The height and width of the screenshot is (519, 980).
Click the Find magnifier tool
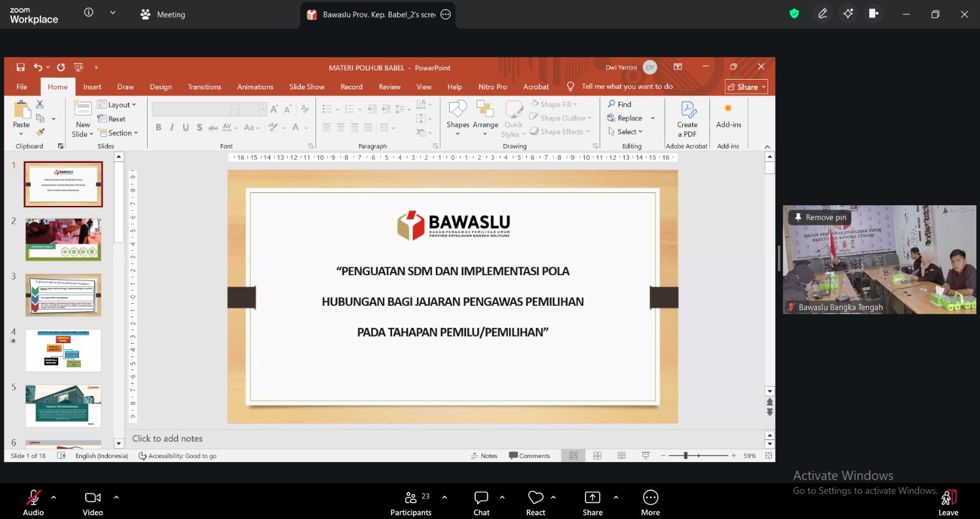[x=620, y=104]
